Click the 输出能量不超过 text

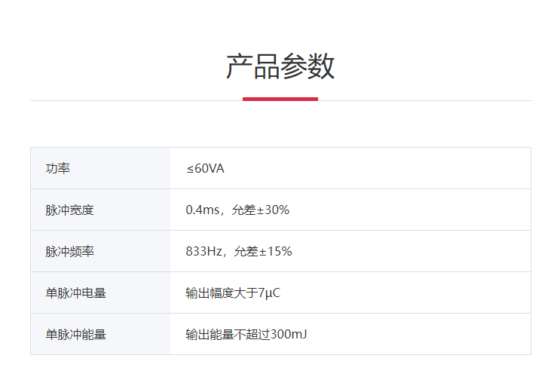click(228, 334)
